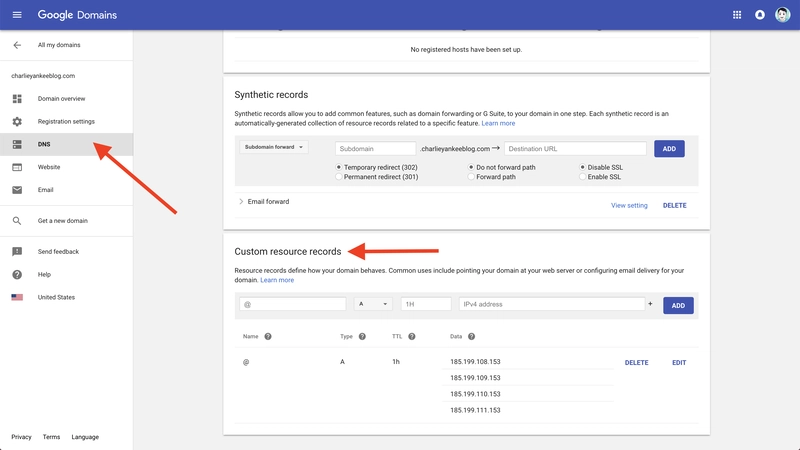Open Website section
This screenshot has height=450, width=800.
[x=49, y=167]
